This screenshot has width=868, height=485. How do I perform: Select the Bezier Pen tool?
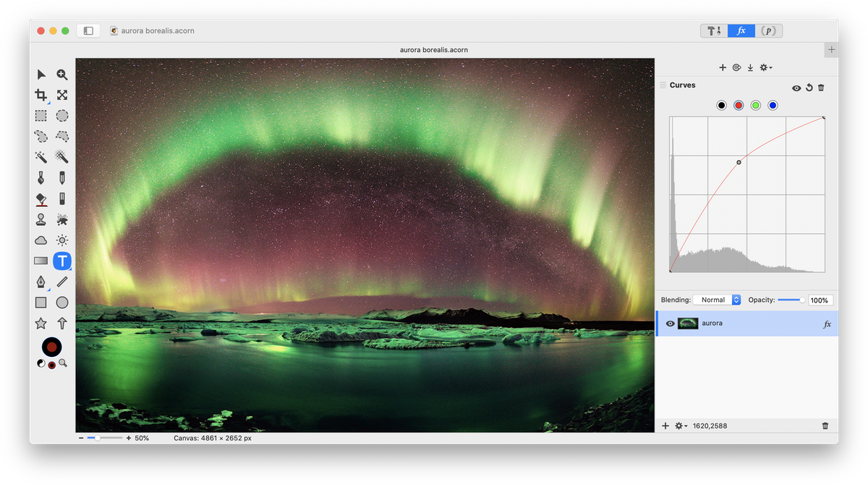coord(41,282)
